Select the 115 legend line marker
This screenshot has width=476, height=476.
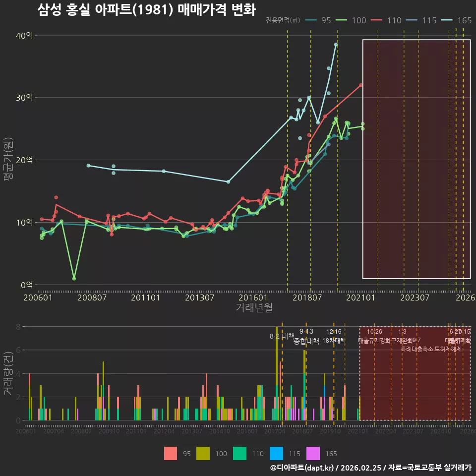[412, 20]
